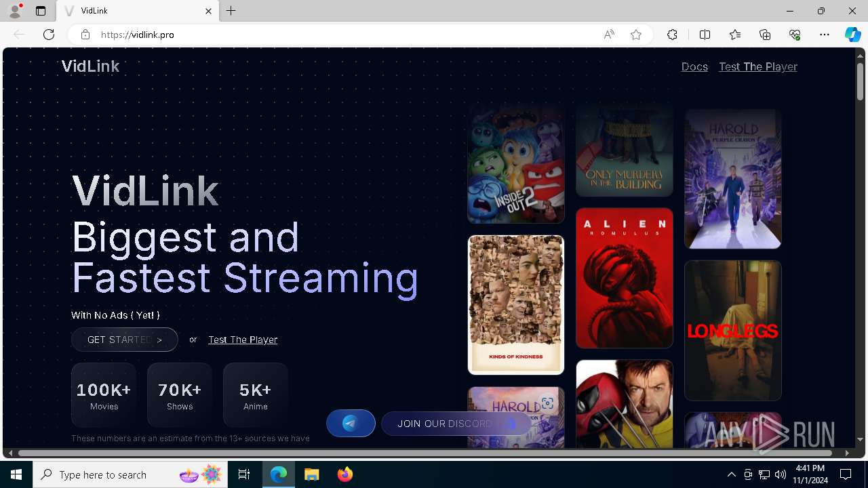Open the Kinds of Kindness poster

516,305
